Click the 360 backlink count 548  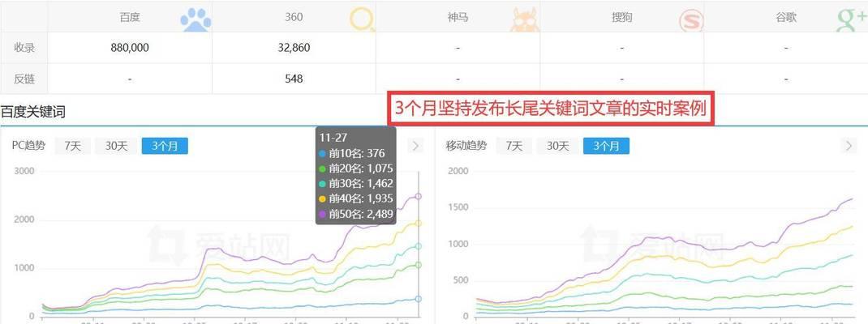[x=294, y=79]
